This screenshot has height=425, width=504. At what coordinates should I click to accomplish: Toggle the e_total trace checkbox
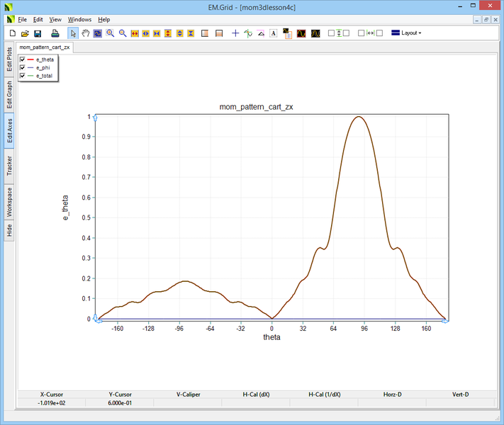(23, 75)
